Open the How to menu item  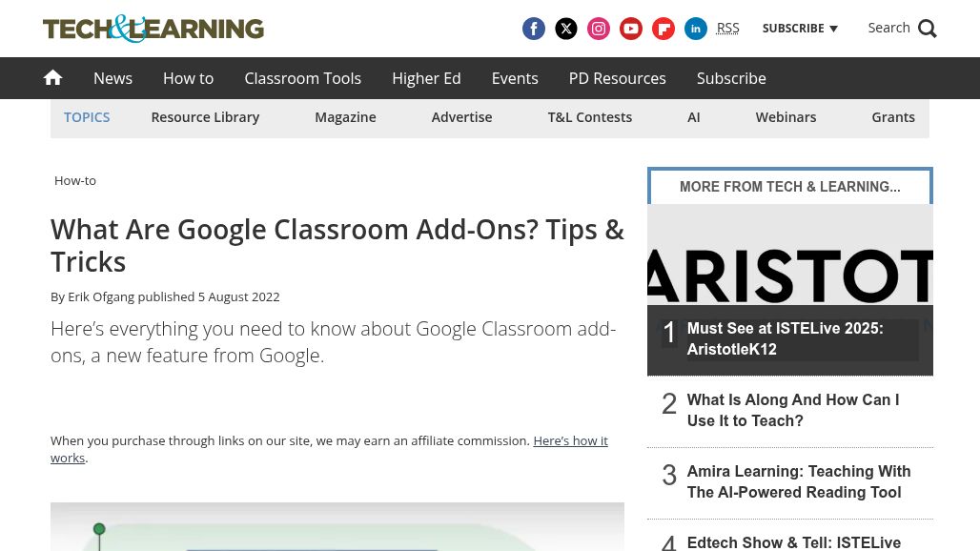coord(188,78)
